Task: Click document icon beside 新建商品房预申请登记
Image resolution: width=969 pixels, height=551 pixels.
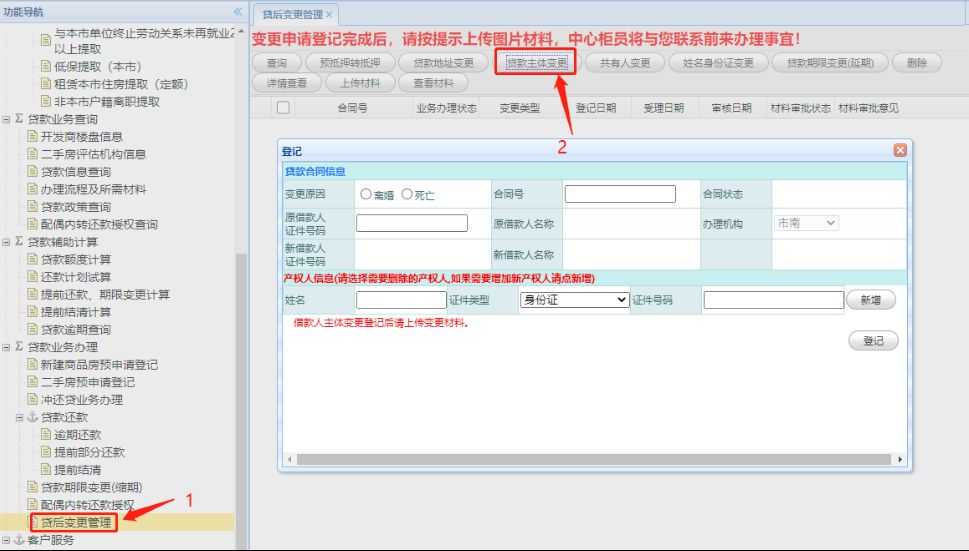Action: 33,364
